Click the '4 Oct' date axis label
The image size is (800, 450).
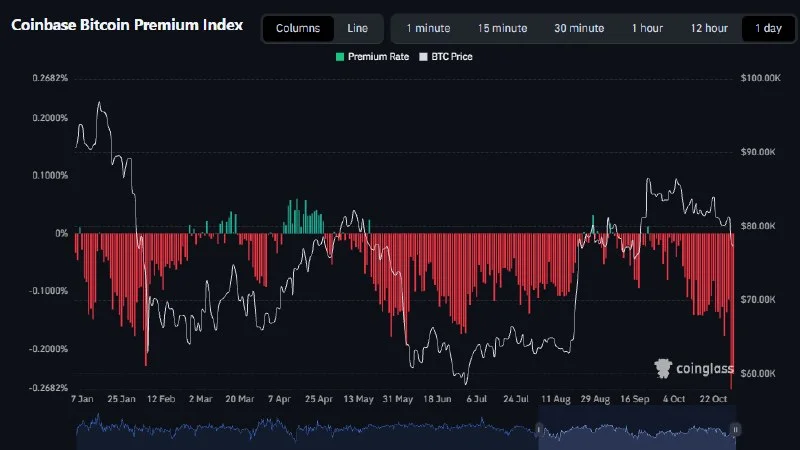[674, 398]
